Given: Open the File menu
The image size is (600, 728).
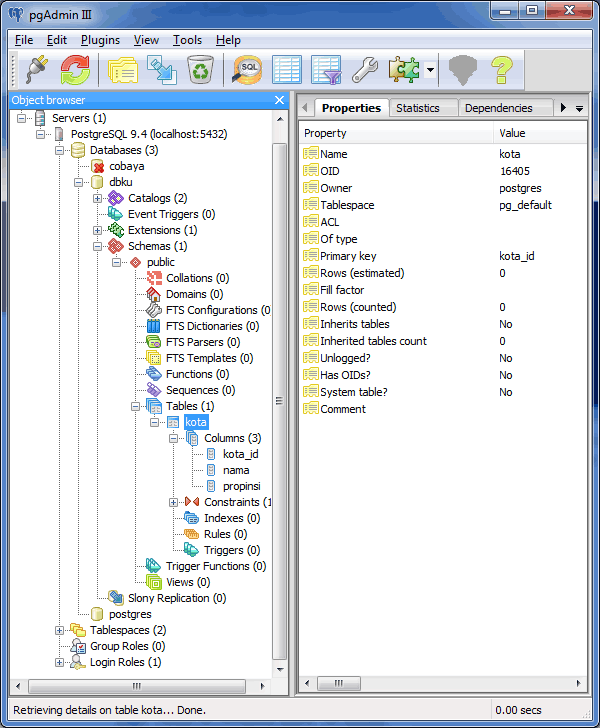Looking at the screenshot, I should [x=24, y=40].
